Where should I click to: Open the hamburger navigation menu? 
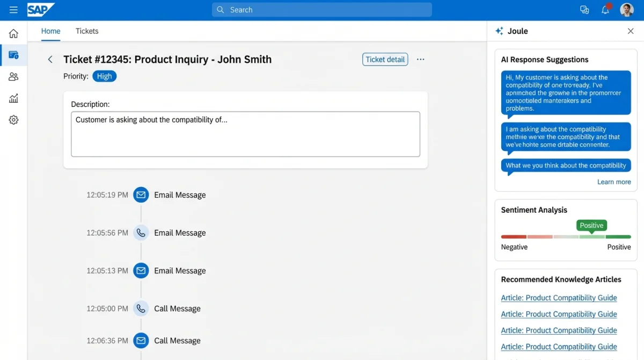pos(13,9)
